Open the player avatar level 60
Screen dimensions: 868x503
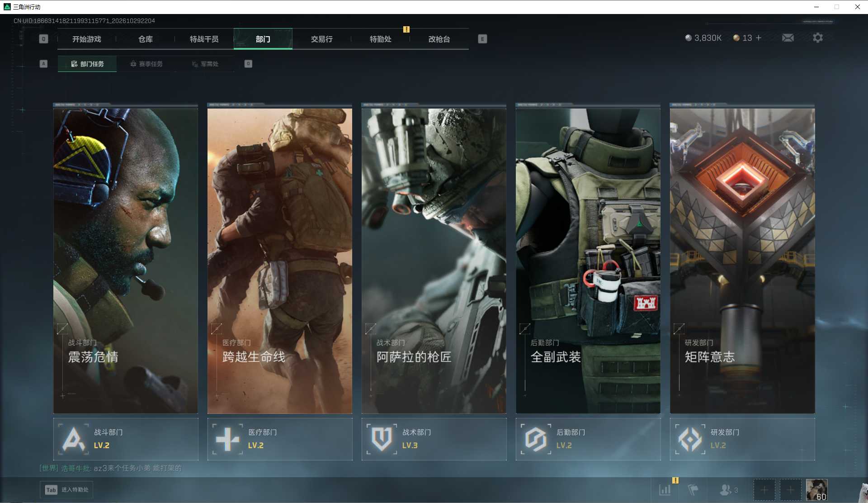coord(816,490)
